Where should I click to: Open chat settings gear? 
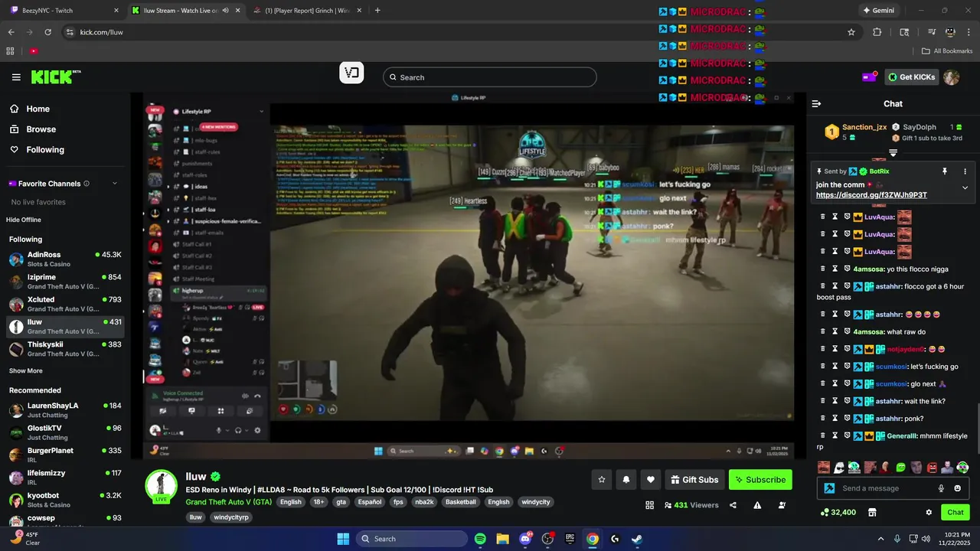[x=929, y=513]
